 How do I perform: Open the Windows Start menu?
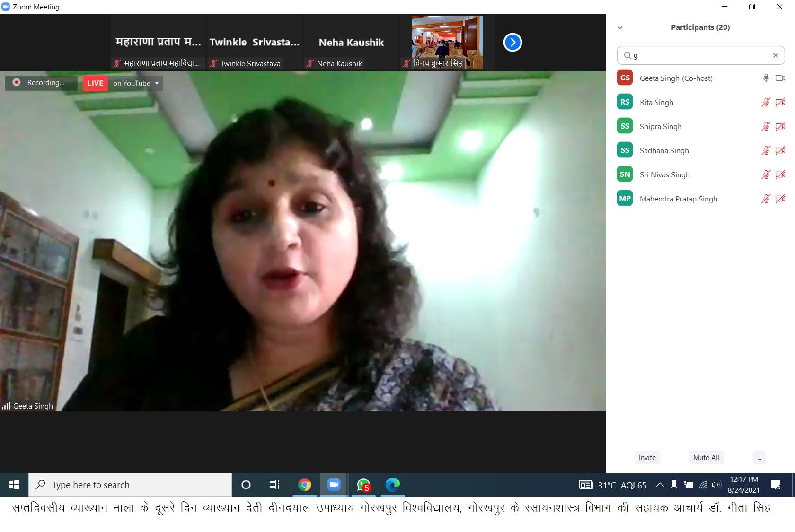tap(14, 485)
